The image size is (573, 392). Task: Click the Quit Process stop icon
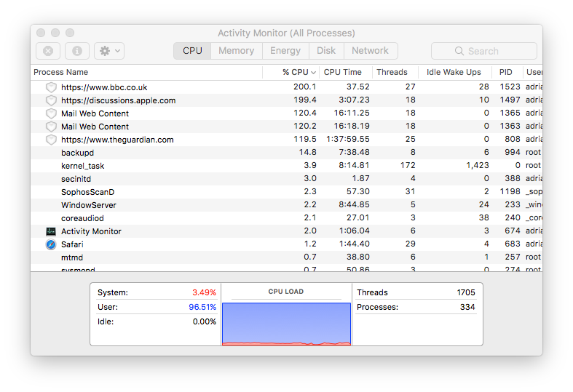click(x=48, y=51)
